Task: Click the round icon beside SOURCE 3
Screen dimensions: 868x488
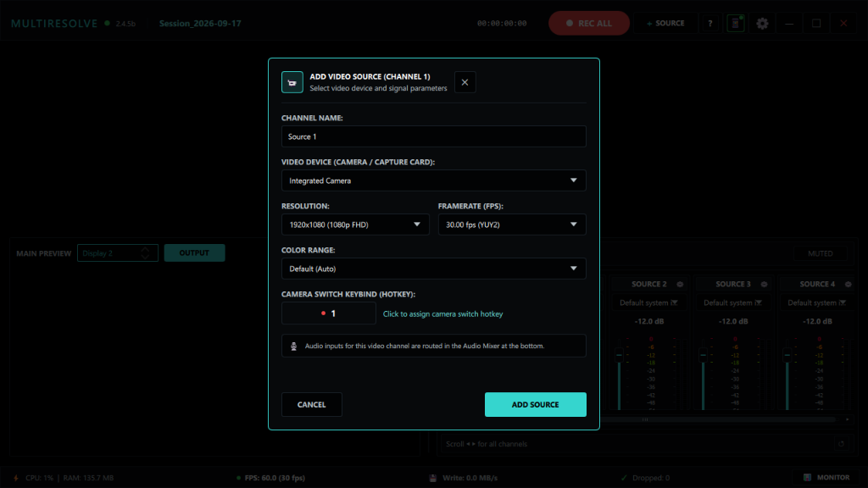Action: 764,285
